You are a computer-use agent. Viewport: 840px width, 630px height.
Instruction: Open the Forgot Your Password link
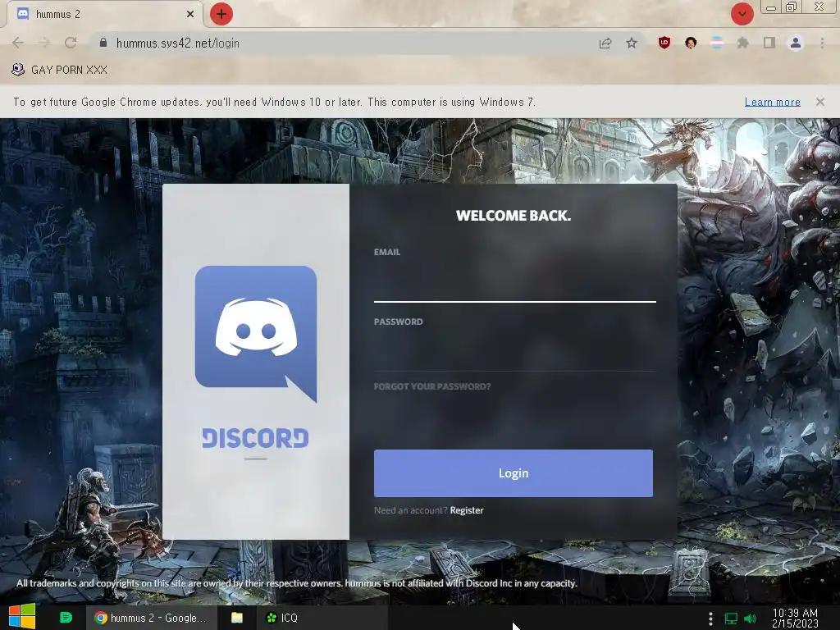coord(431,386)
